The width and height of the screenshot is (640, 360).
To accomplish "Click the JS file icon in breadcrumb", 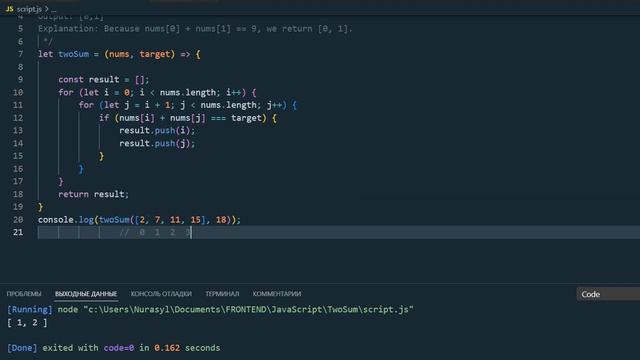I will pyautogui.click(x=9, y=9).
